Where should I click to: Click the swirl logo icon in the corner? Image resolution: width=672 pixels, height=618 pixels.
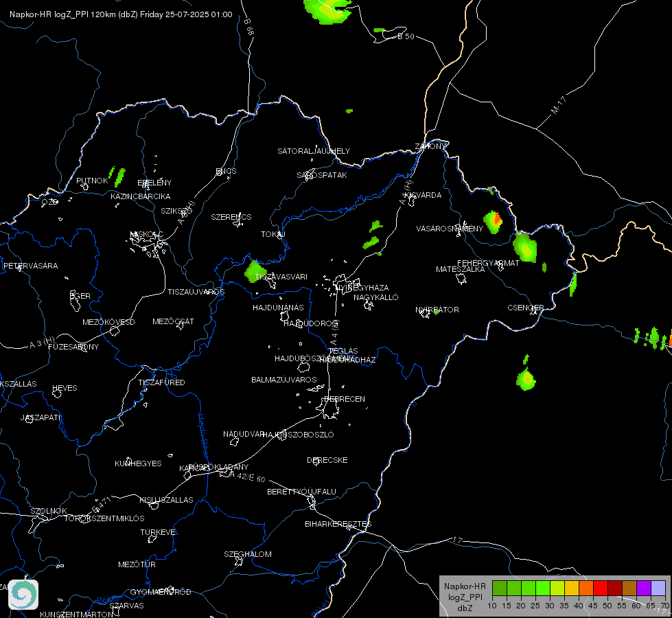point(23,595)
